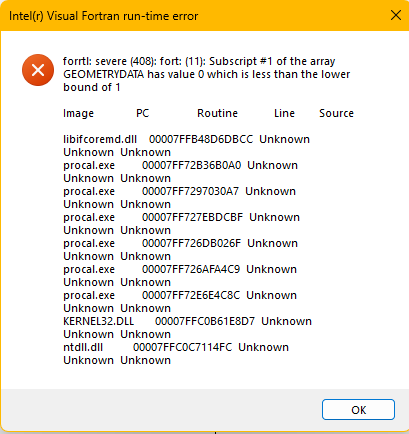Screen dimensions: 409x434
Task: Click the 'Routine' column header
Action: coord(217,113)
